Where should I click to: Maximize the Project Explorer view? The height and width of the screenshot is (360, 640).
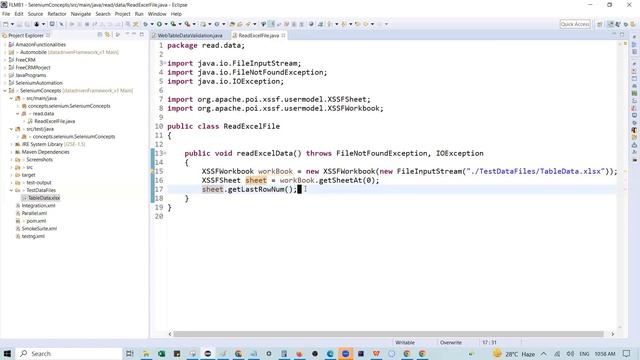point(142,35)
